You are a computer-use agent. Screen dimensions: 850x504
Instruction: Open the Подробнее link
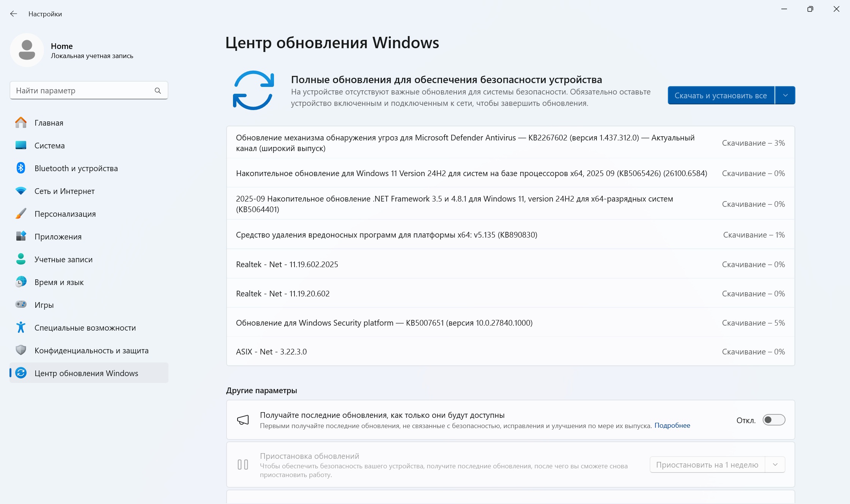672,425
